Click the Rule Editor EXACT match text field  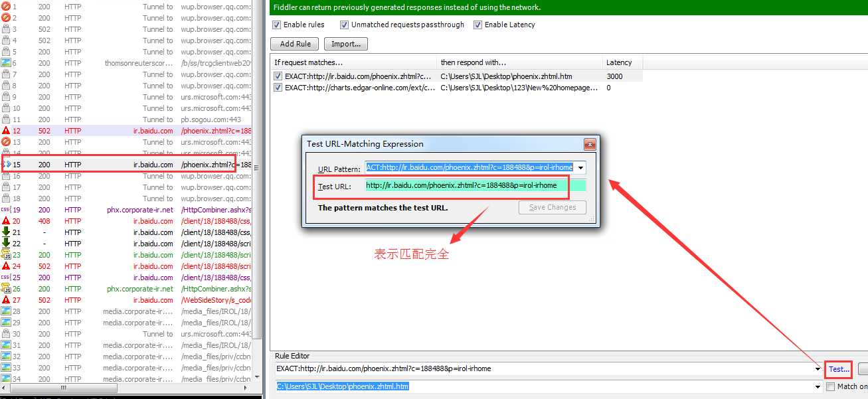(x=545, y=368)
